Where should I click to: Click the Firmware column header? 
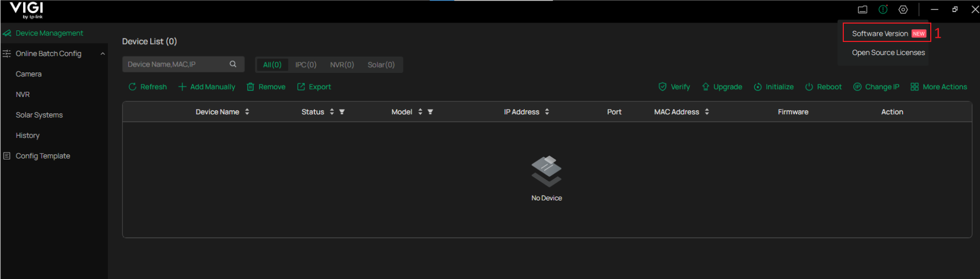click(x=793, y=112)
